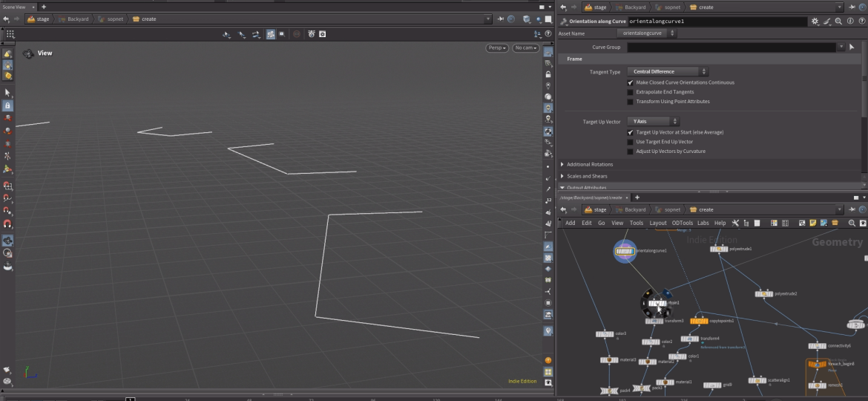Click the Persp viewport button
The image size is (868, 401).
[497, 48]
